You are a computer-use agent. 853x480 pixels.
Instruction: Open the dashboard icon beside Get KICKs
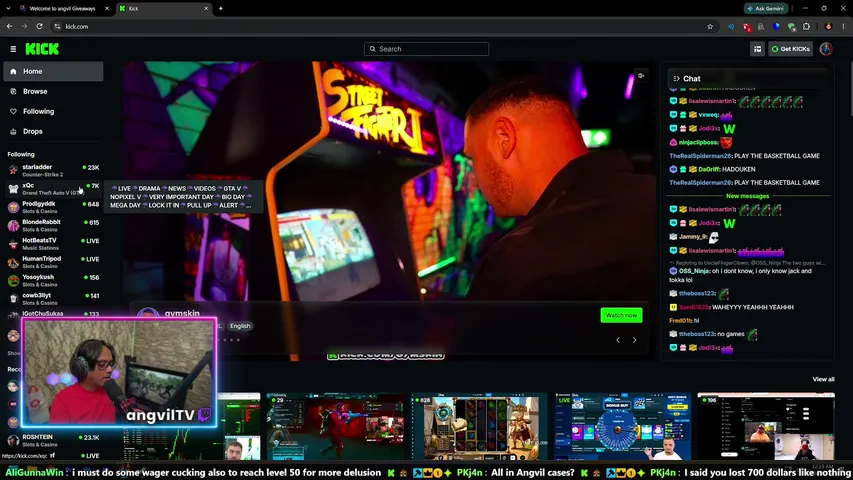click(757, 49)
